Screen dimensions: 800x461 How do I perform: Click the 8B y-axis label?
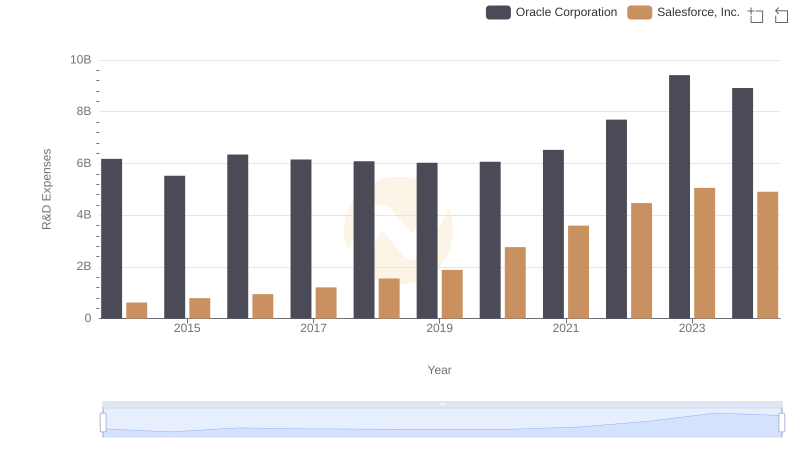point(84,111)
